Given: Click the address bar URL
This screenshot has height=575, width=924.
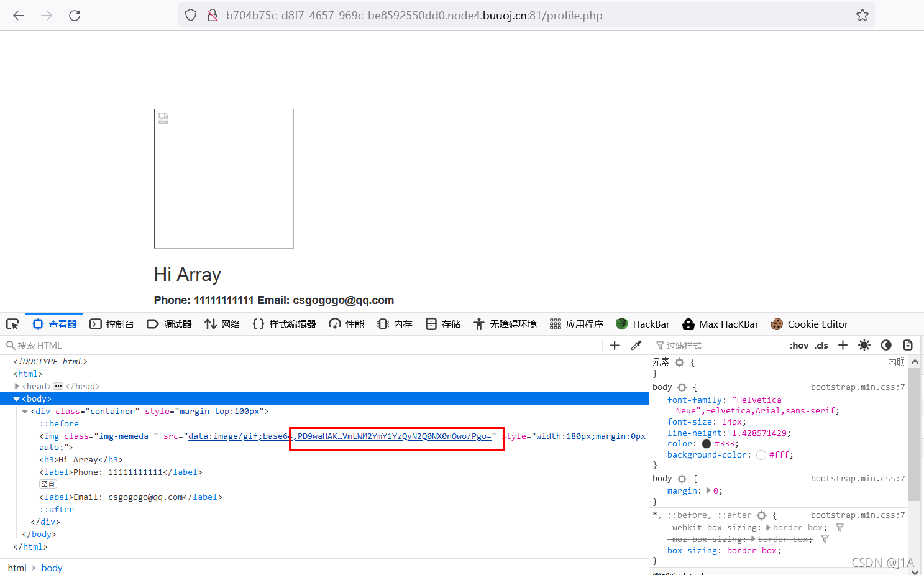Looking at the screenshot, I should click(x=414, y=16).
